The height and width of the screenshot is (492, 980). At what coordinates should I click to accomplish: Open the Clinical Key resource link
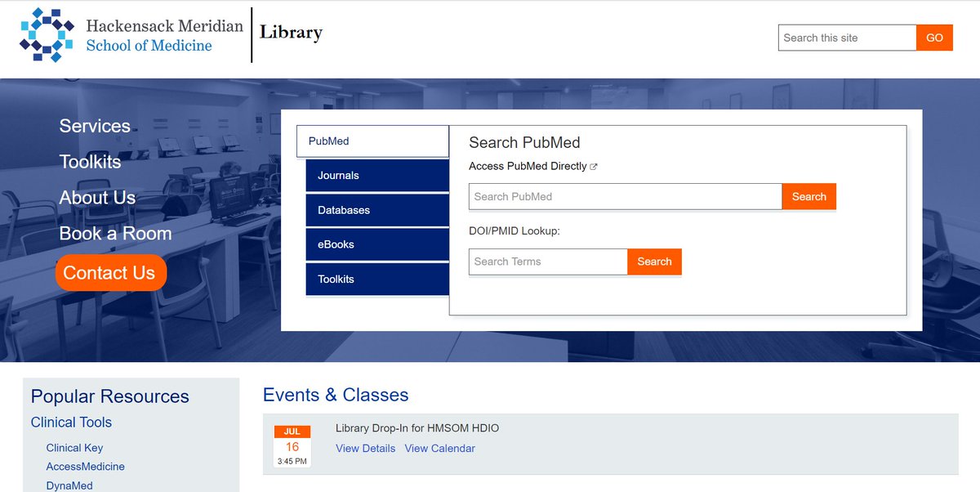tap(74, 448)
